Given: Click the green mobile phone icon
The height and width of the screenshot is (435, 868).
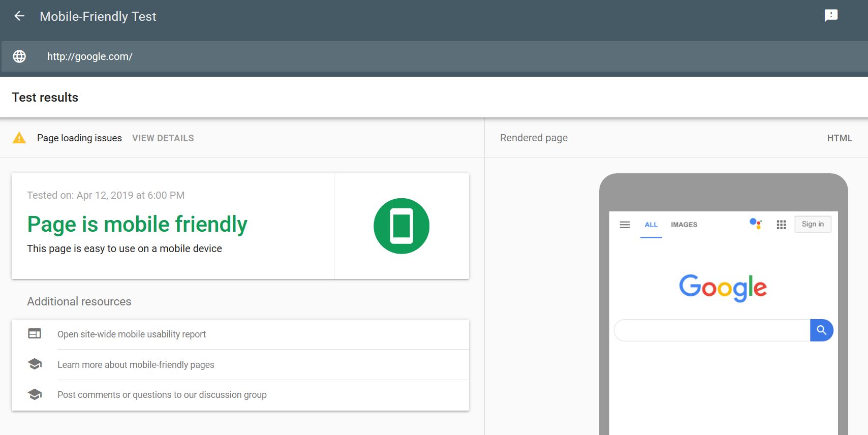Looking at the screenshot, I should 401,226.
